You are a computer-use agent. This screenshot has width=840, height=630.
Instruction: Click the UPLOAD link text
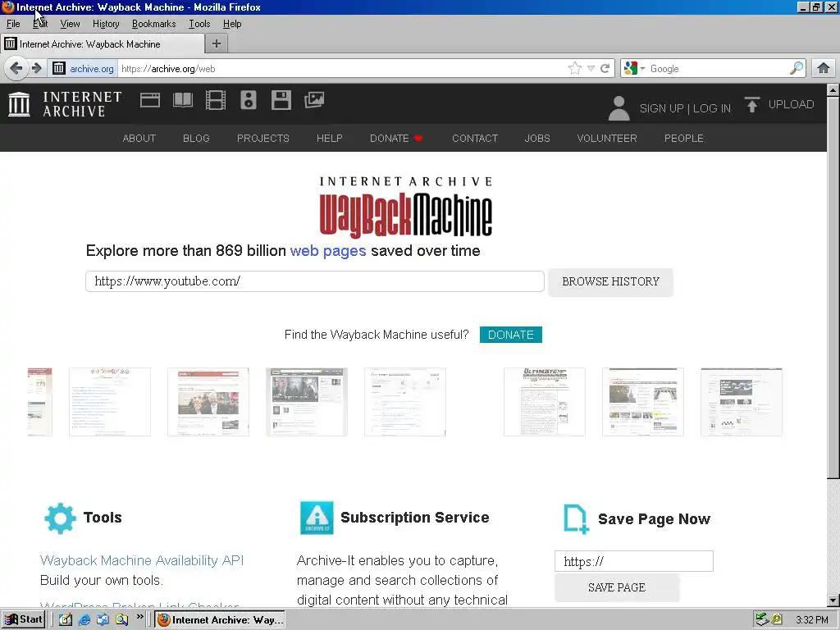pyautogui.click(x=792, y=104)
